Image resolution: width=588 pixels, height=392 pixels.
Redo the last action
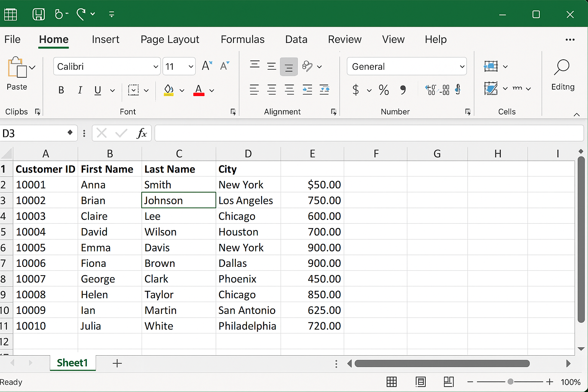click(x=81, y=15)
